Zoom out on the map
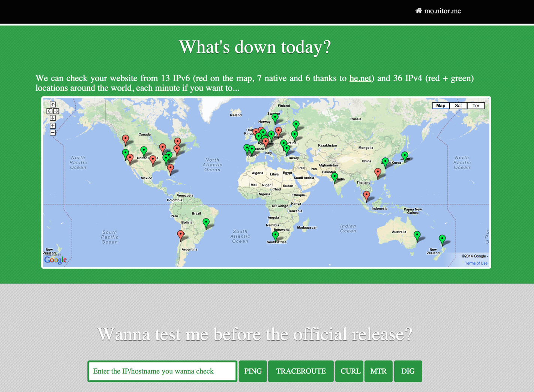Image resolution: width=534 pixels, height=392 pixels. tap(53, 133)
